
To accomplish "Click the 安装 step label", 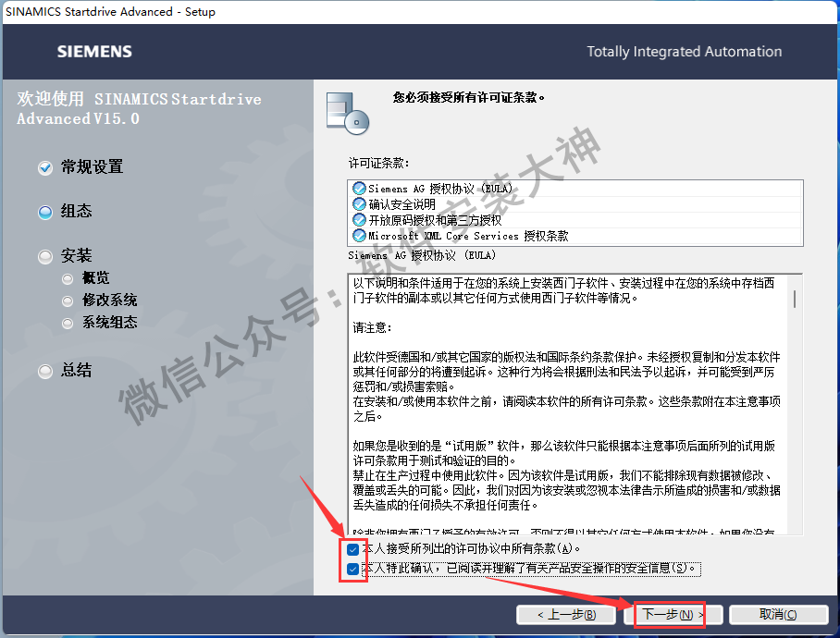I will (76, 255).
